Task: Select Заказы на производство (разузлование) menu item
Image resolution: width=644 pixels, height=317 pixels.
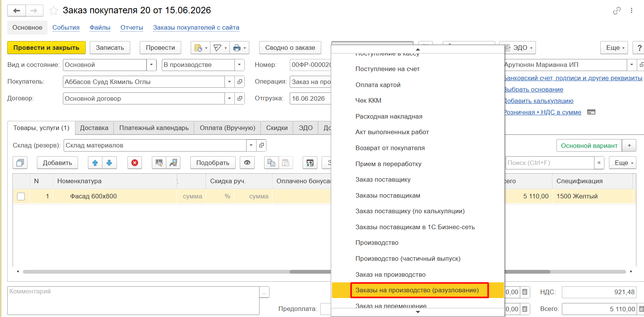Action: pyautogui.click(x=418, y=290)
